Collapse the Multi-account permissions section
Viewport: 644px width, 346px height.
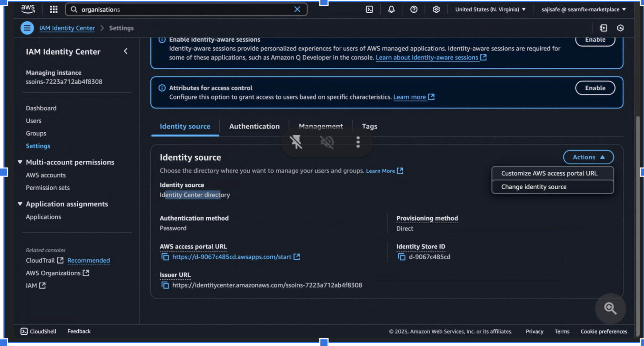20,162
